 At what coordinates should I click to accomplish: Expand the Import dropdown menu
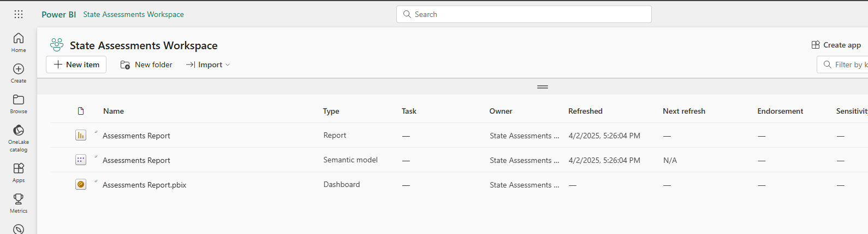pyautogui.click(x=208, y=65)
